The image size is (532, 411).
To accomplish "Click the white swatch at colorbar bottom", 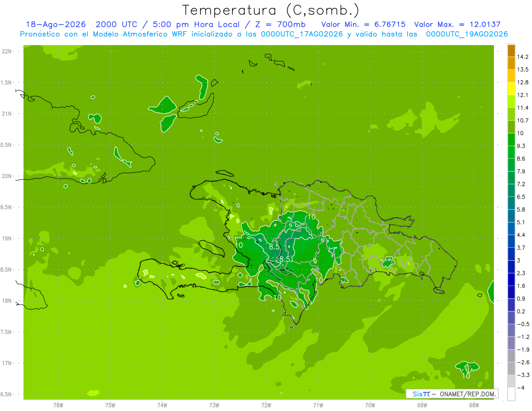I will pyautogui.click(x=511, y=394).
